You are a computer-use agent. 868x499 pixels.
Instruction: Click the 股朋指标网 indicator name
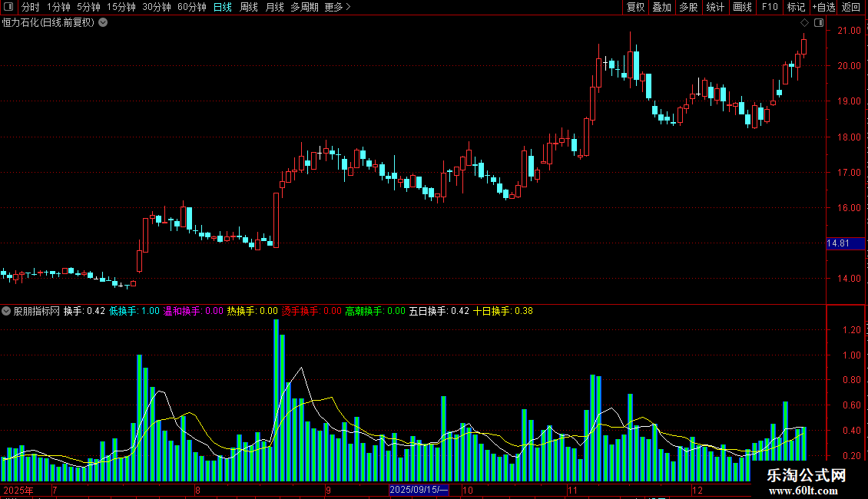click(37, 311)
